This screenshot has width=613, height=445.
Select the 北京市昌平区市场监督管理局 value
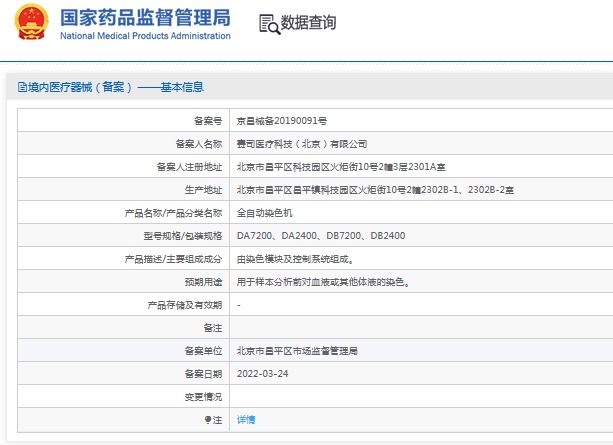click(297, 351)
